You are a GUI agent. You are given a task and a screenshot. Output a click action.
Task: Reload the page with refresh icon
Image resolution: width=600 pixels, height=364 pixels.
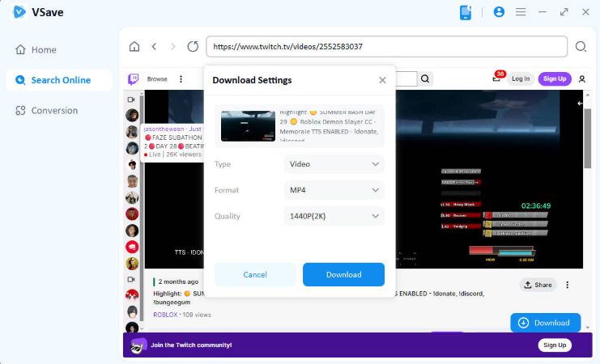193,47
